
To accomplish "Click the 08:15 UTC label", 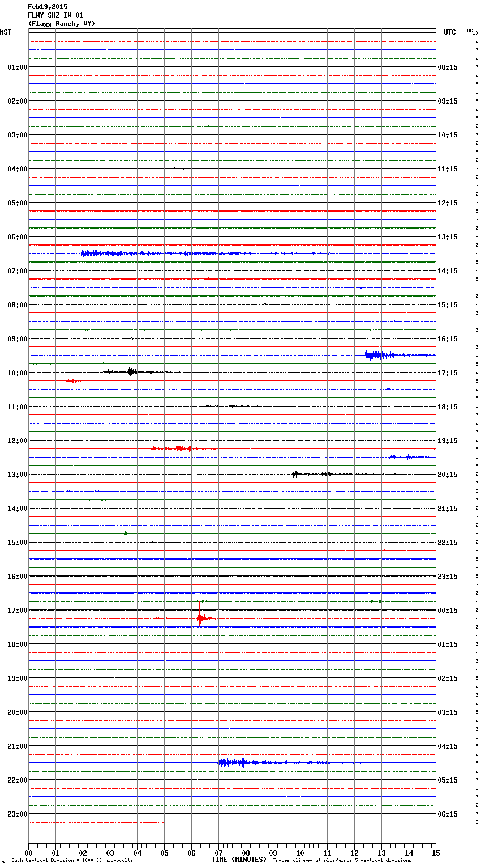I will (x=448, y=67).
